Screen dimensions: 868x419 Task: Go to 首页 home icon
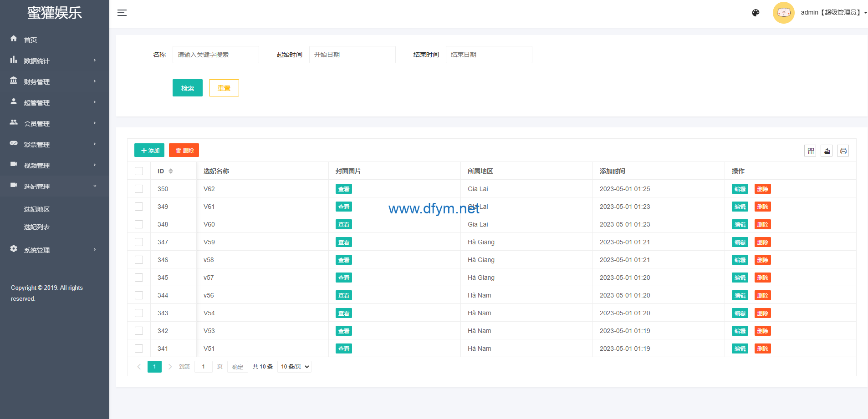(14, 39)
